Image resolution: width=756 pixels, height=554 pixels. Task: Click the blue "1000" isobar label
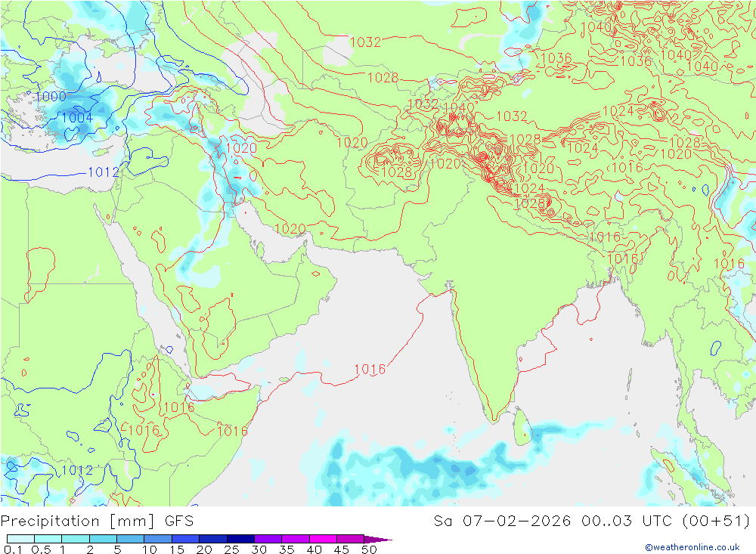click(51, 97)
